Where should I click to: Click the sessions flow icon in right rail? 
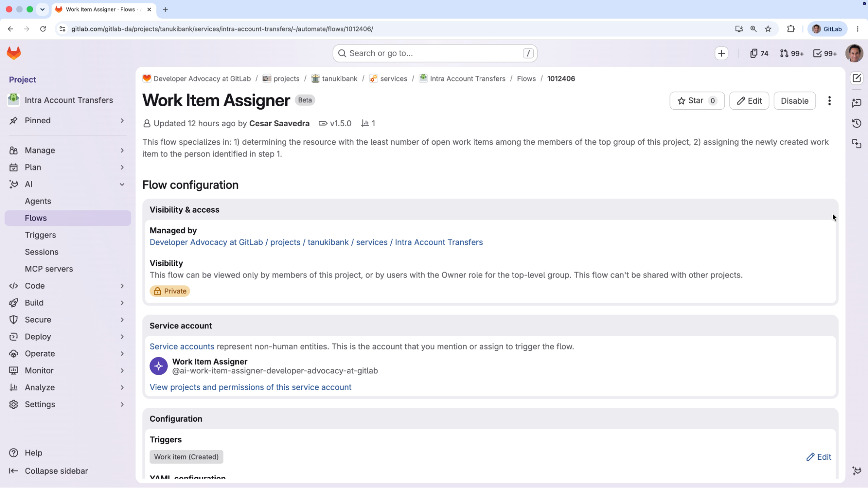[x=856, y=144]
